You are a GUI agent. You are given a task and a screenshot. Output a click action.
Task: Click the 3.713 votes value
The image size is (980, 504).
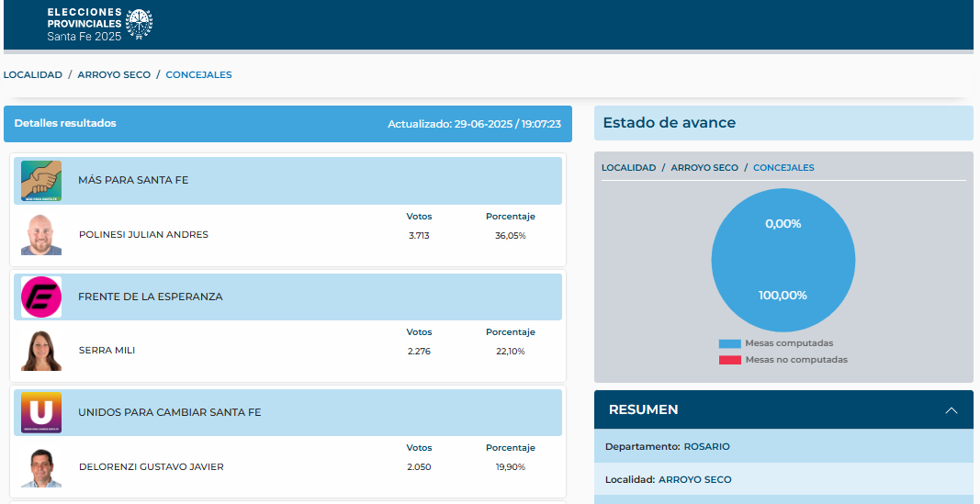point(419,235)
